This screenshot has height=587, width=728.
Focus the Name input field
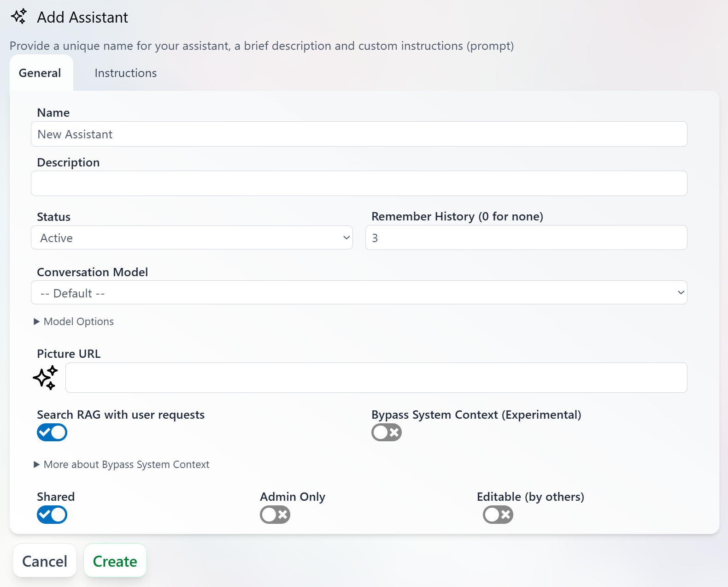(359, 134)
